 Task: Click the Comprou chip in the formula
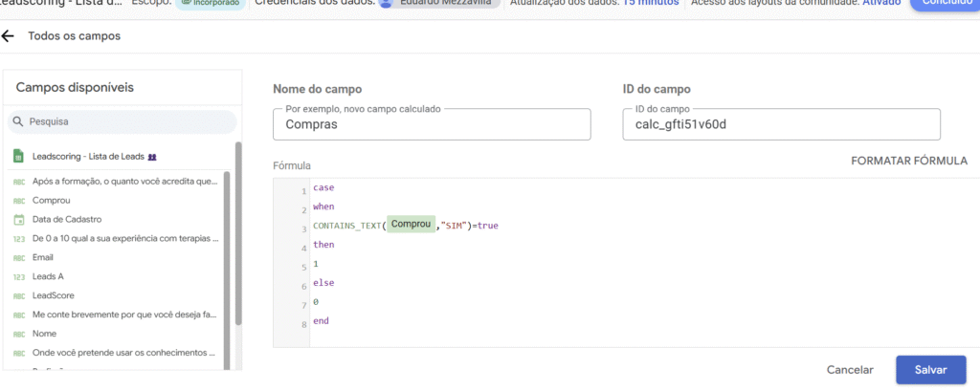coord(412,225)
